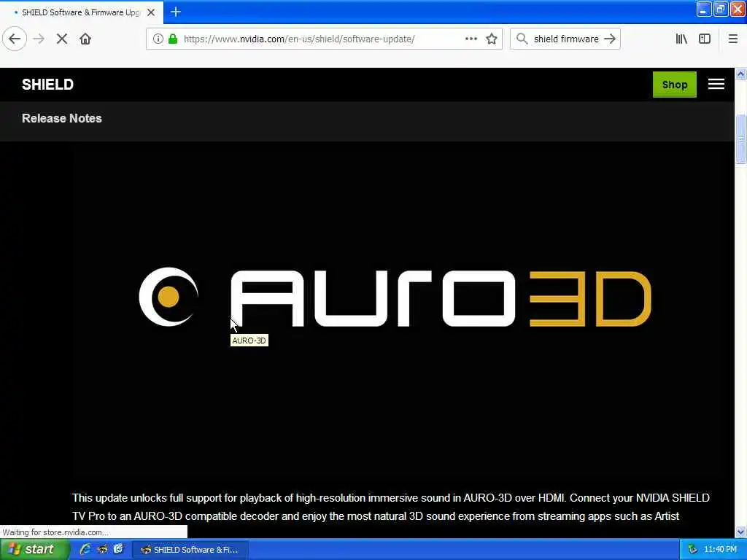Click the shield firmware search box
This screenshot has height=560, width=747.
click(565, 39)
